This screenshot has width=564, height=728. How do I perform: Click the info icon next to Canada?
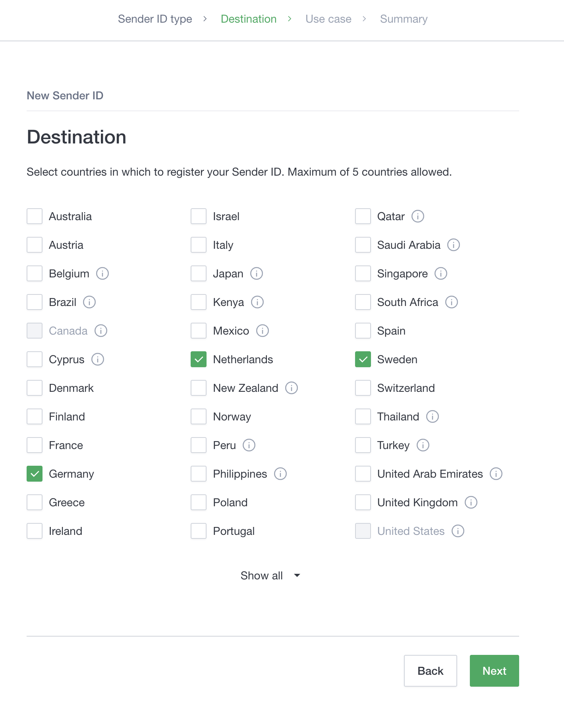click(100, 331)
